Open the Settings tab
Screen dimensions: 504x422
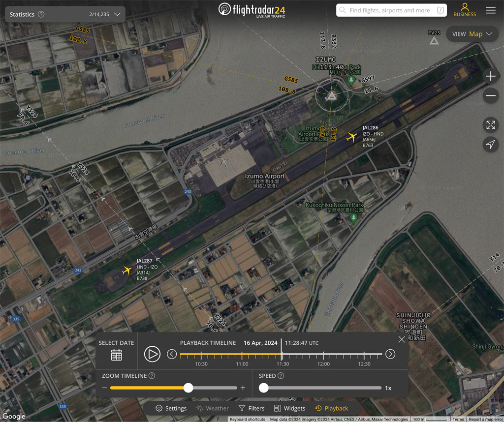pos(171,408)
